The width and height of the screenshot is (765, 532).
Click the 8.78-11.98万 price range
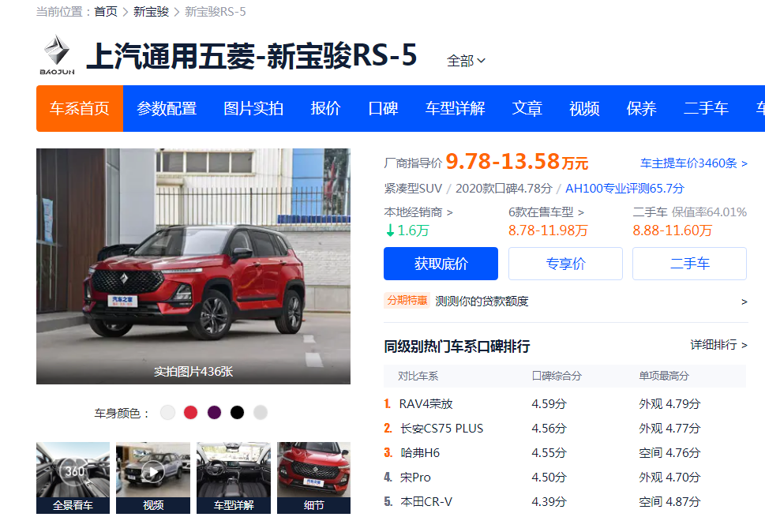pyautogui.click(x=548, y=230)
